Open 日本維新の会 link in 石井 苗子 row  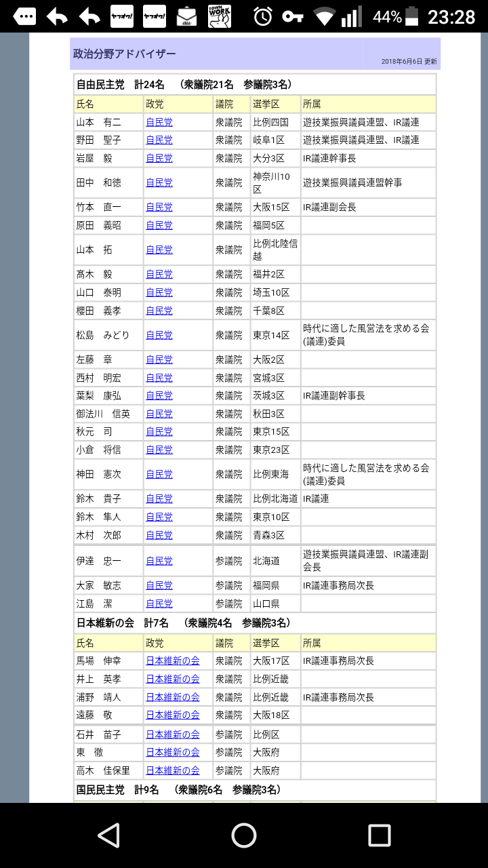173,734
